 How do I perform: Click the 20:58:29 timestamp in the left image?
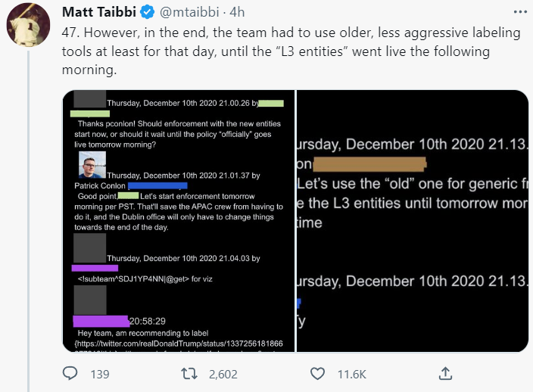click(148, 321)
